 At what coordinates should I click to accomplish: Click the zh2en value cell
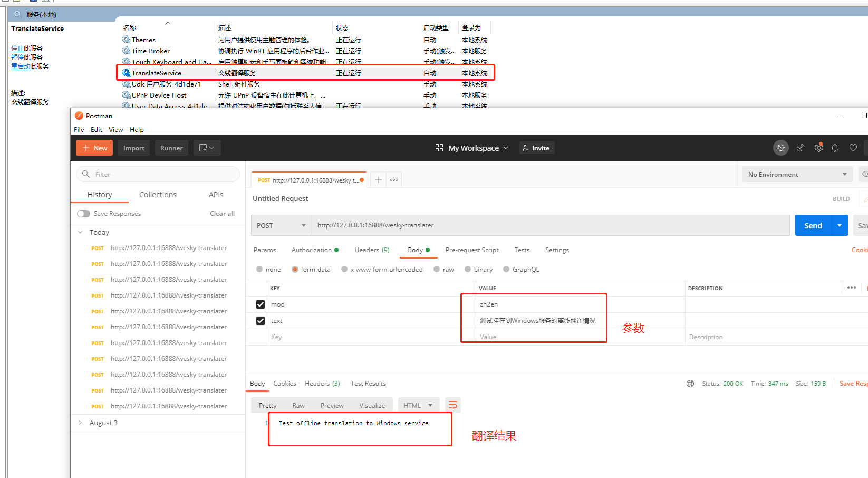[580, 304]
